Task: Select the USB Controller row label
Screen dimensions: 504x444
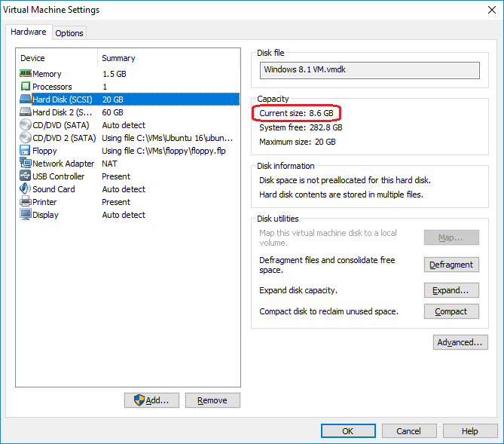Action: tap(59, 176)
